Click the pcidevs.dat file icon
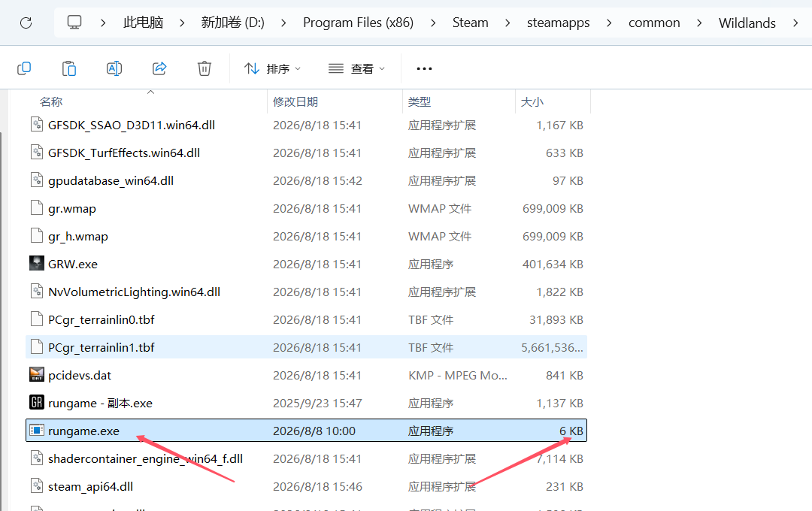Screen dimensions: 812x511 (x=37, y=375)
